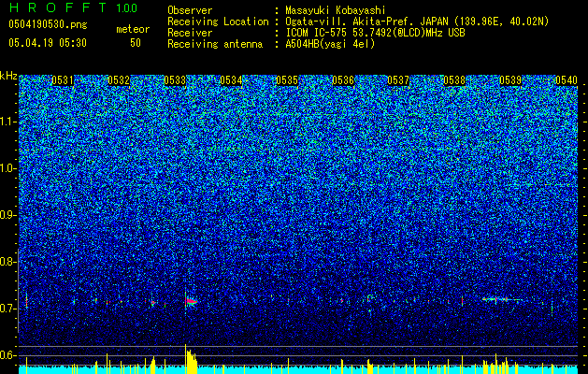Click the Receiver field label

190,33
